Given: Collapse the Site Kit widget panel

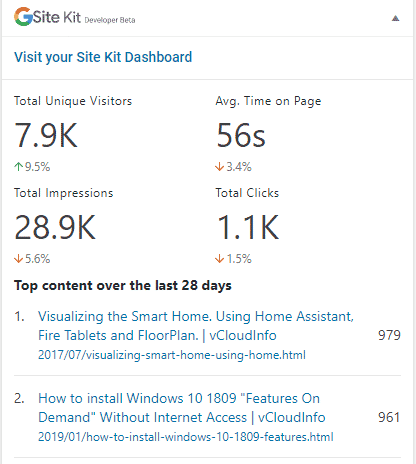Looking at the screenshot, I should coord(395,18).
